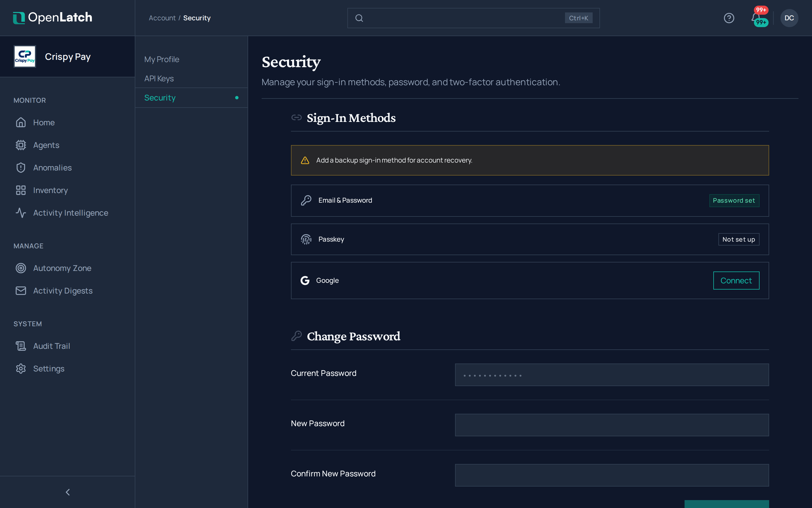
Task: Focus the New Password field
Action: [x=612, y=425]
